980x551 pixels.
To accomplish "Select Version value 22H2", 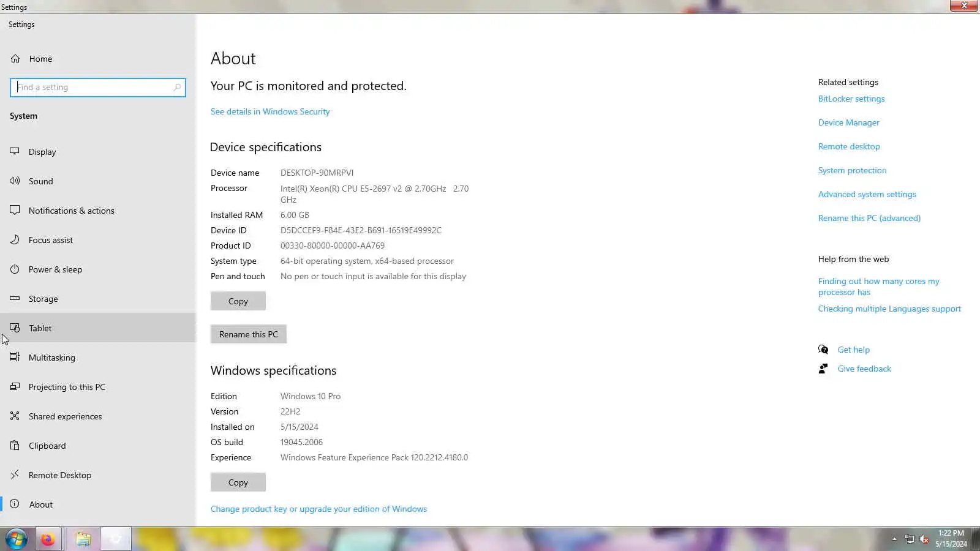I will 290,411.
